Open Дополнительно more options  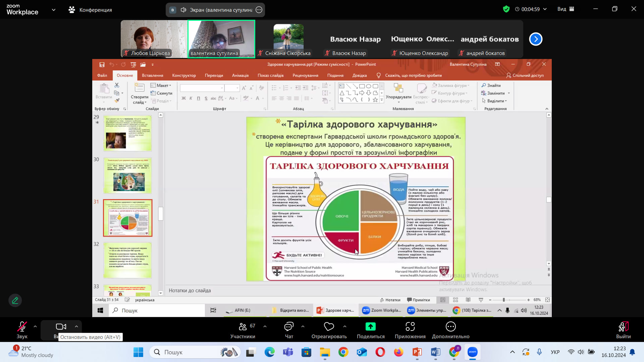[450, 327]
